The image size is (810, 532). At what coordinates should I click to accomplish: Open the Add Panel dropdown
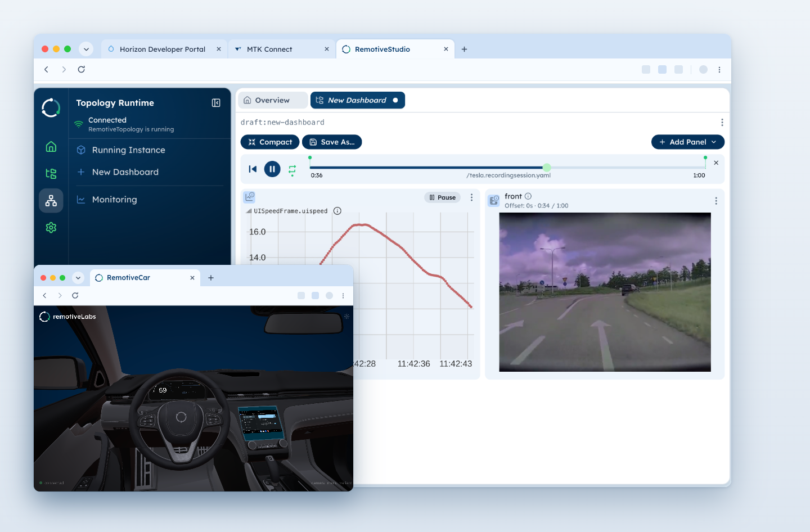pos(688,142)
